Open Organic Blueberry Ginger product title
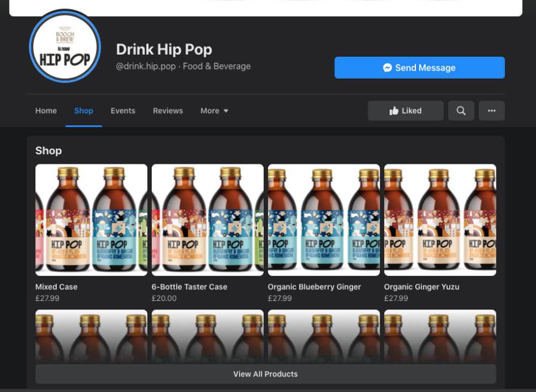This screenshot has height=392, width=536. click(x=314, y=287)
